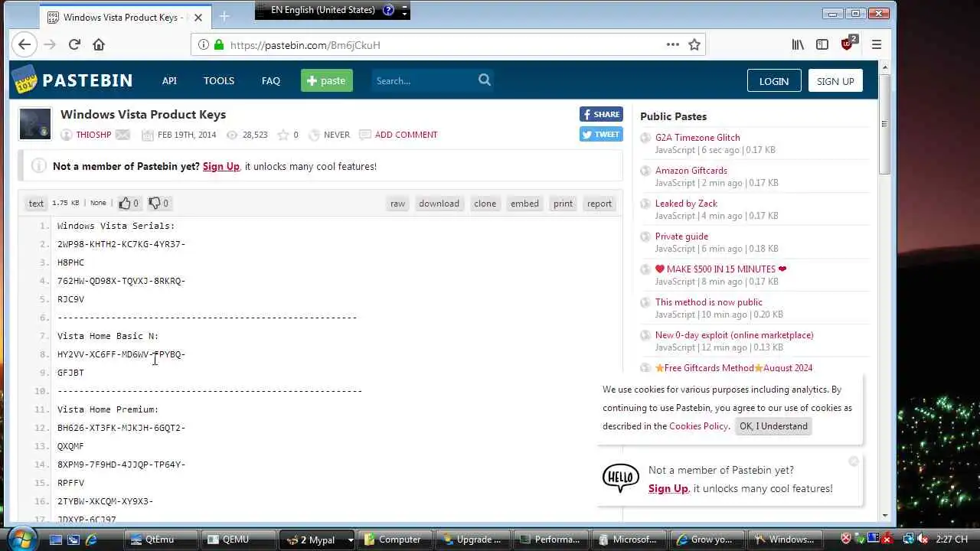Tweet this paste

[601, 134]
